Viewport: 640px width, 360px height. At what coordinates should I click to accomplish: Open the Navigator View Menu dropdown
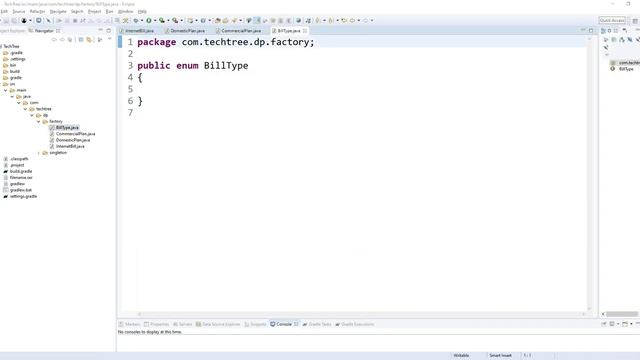pyautogui.click(x=109, y=39)
